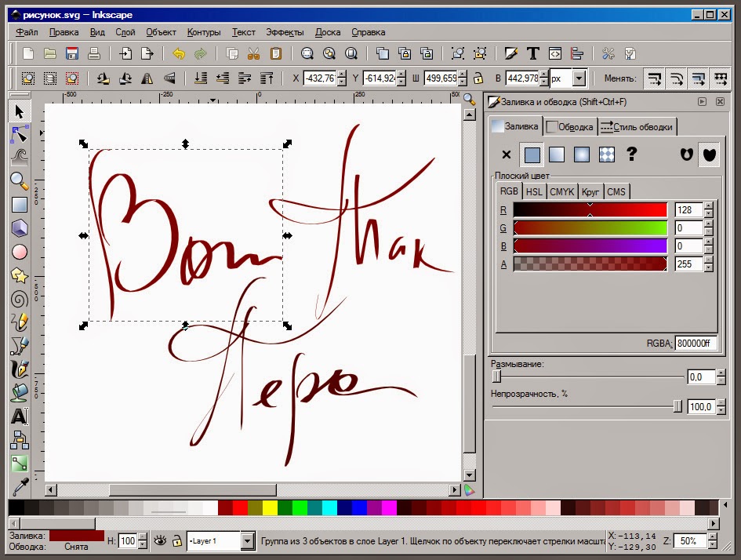Set fill to none with the X button

point(506,154)
